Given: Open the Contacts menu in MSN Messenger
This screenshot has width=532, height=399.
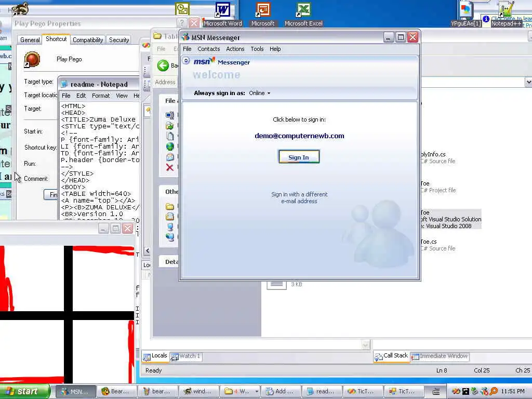Looking at the screenshot, I should point(209,49).
